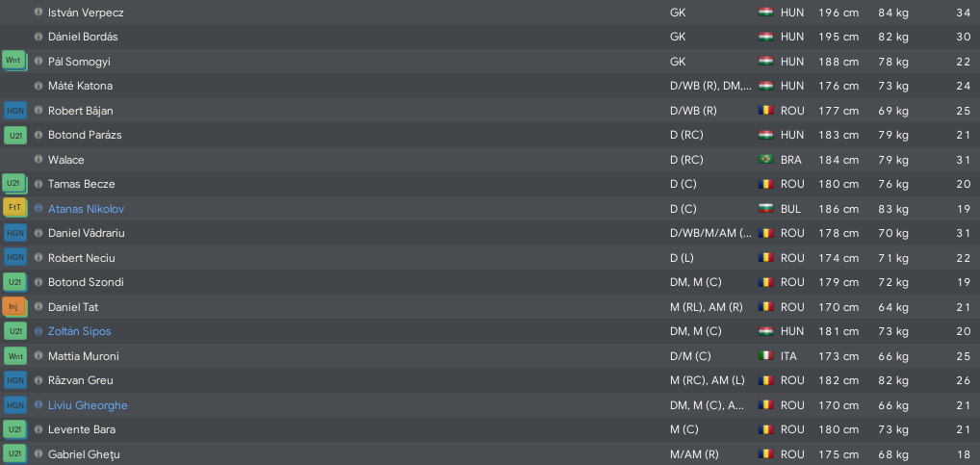Image resolution: width=980 pixels, height=465 pixels.
Task: Open Liviu Gheorghe's player profile link
Action: [88, 405]
